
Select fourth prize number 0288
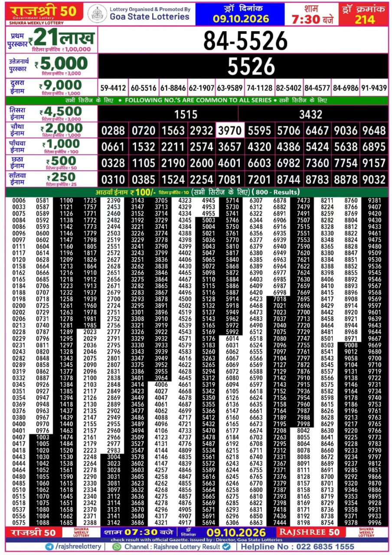click(x=113, y=131)
